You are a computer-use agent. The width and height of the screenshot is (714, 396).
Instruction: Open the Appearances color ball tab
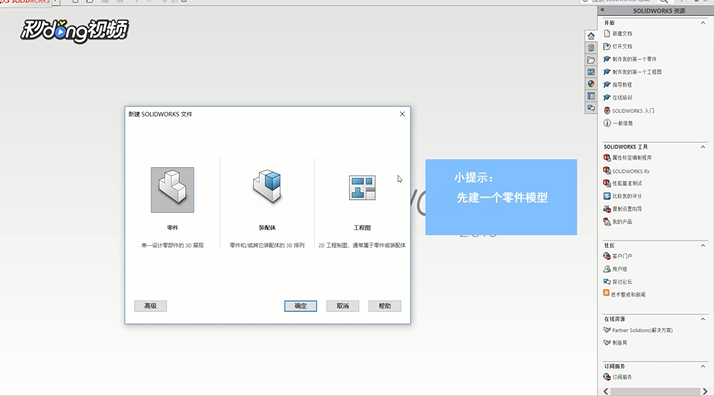click(x=591, y=84)
